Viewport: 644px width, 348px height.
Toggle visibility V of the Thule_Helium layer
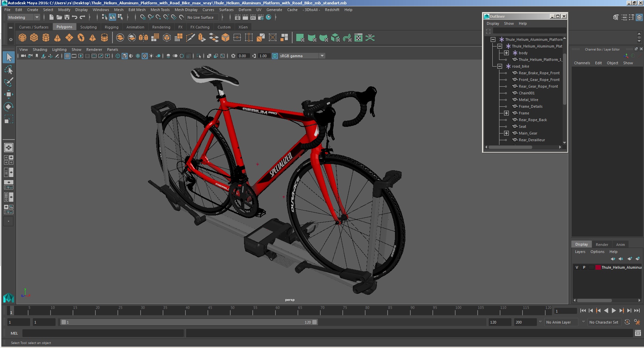coord(577,267)
